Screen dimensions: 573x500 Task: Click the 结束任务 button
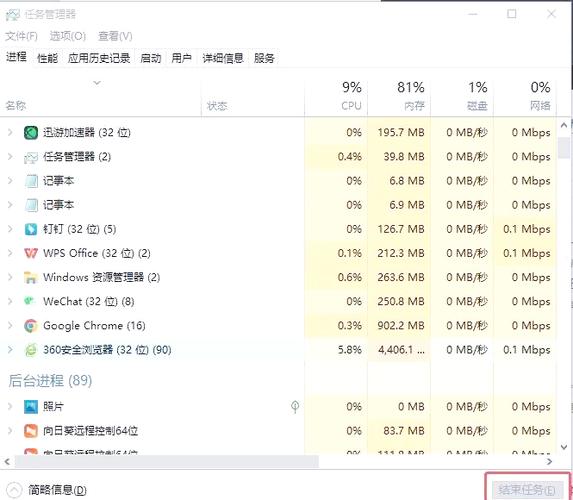(527, 490)
